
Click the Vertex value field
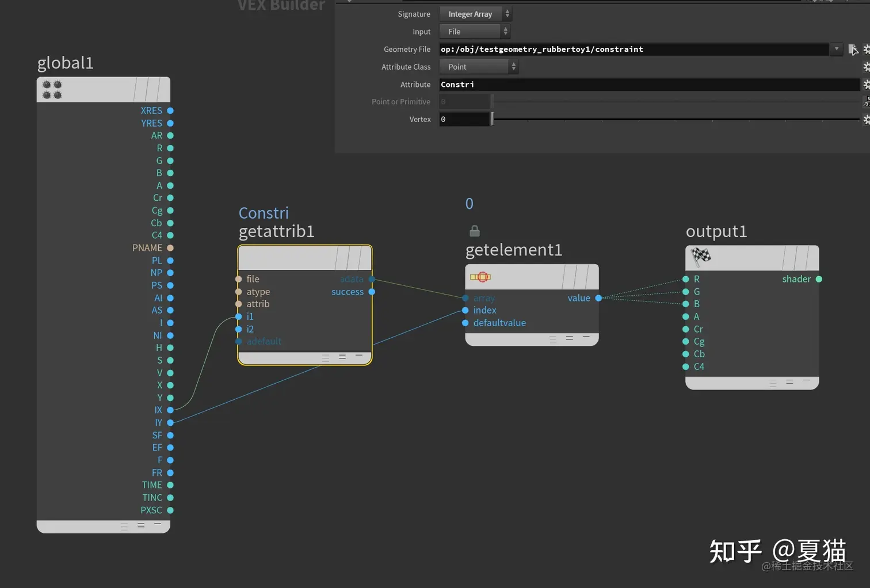[x=464, y=119]
